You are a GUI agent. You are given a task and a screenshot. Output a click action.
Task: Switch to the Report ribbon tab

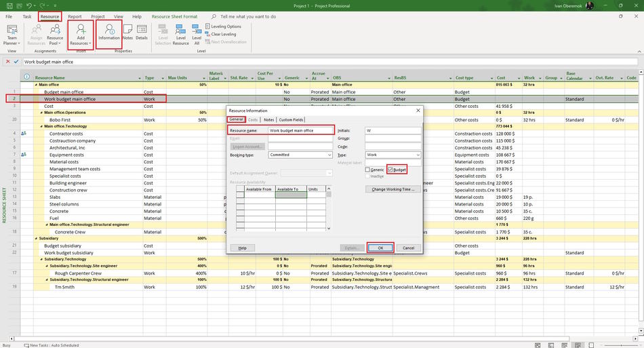[x=75, y=16]
